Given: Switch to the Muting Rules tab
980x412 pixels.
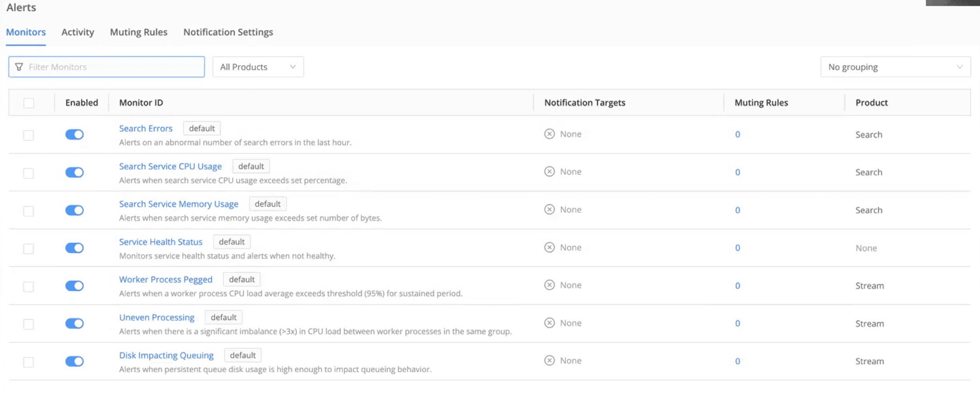Looking at the screenshot, I should (x=138, y=32).
